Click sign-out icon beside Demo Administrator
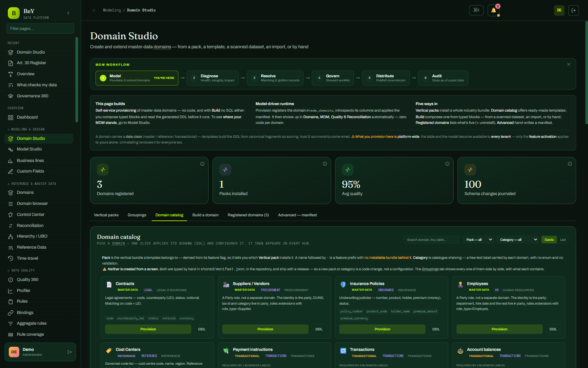588x368 pixels. [x=69, y=352]
